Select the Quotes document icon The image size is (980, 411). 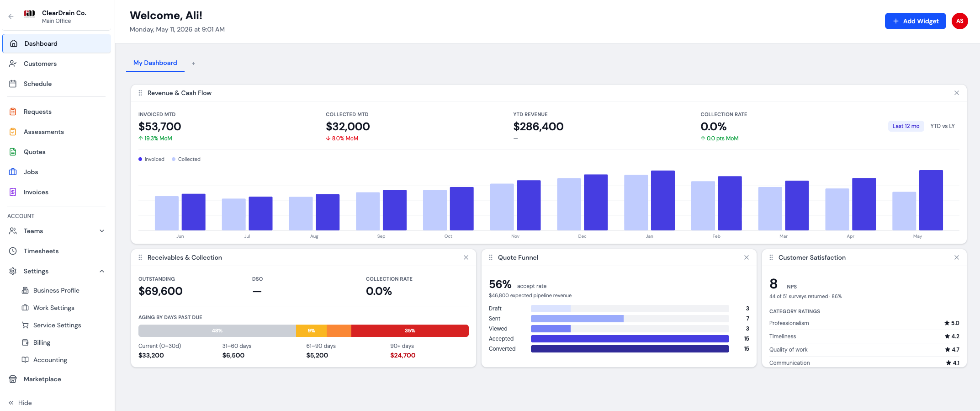tap(13, 152)
